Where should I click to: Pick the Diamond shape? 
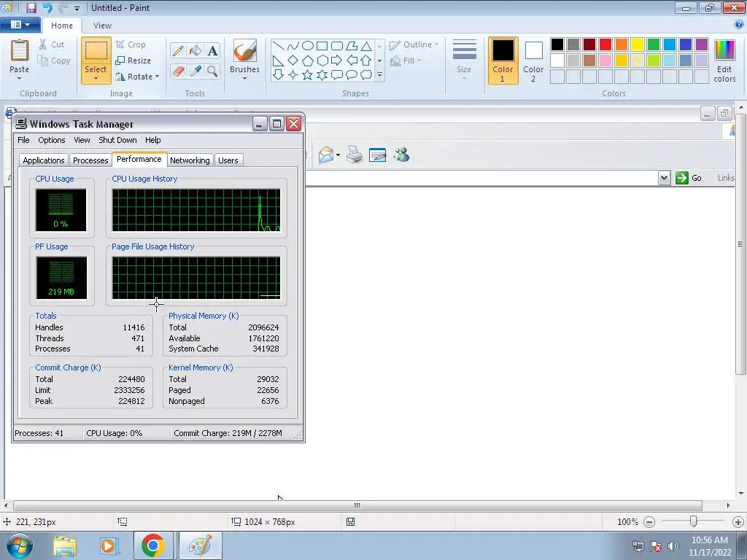click(293, 61)
